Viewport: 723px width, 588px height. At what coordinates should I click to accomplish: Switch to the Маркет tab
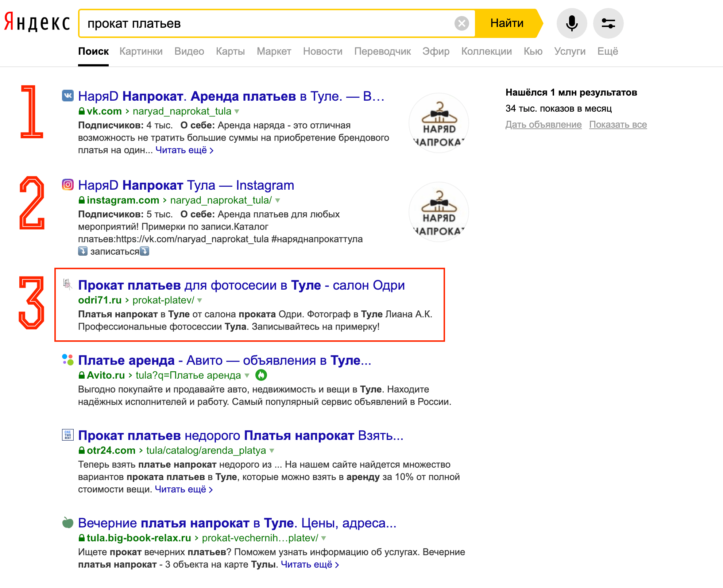(274, 51)
